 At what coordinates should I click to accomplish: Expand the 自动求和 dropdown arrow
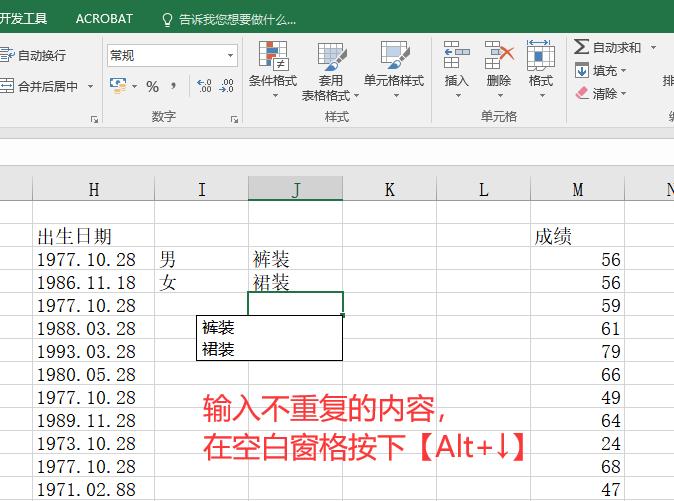653,47
